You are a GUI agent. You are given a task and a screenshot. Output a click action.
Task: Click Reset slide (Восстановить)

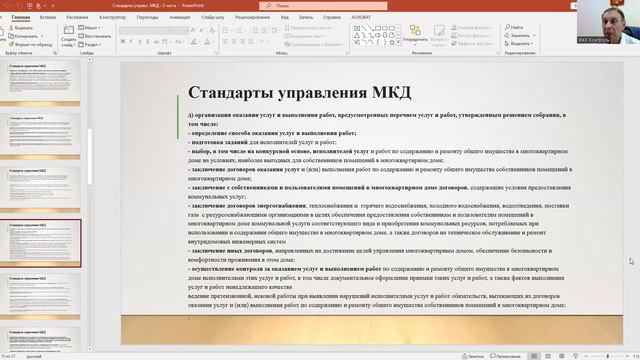pyautogui.click(x=95, y=36)
